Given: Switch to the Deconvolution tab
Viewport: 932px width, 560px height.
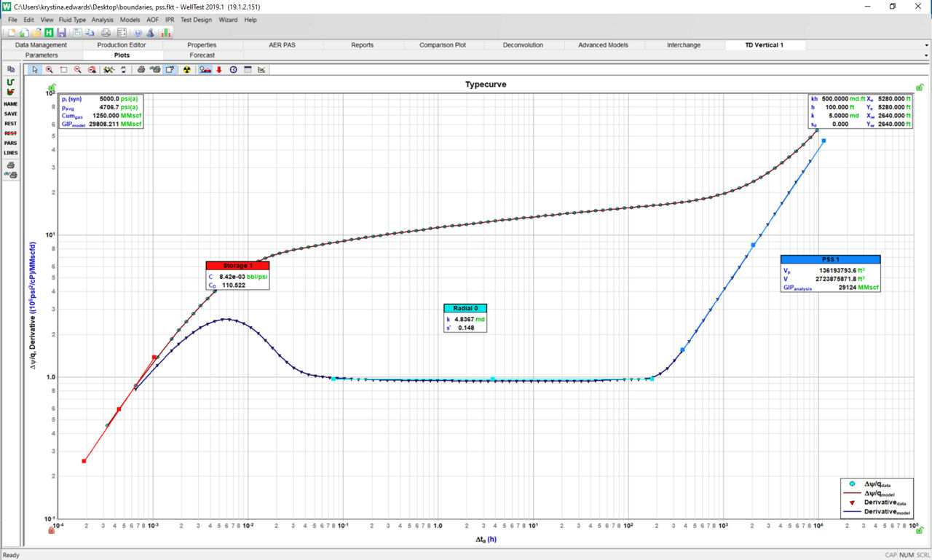Looking at the screenshot, I should point(523,45).
